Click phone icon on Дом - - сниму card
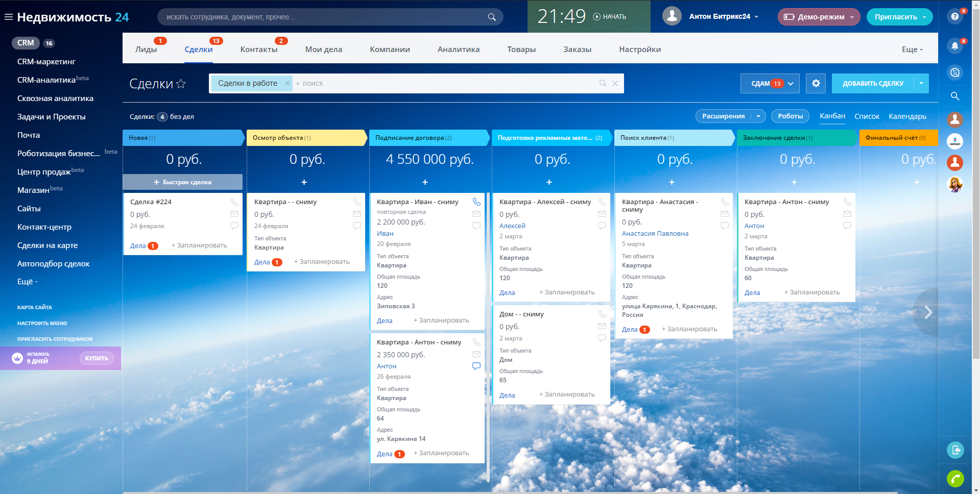This screenshot has height=494, width=980. click(602, 314)
